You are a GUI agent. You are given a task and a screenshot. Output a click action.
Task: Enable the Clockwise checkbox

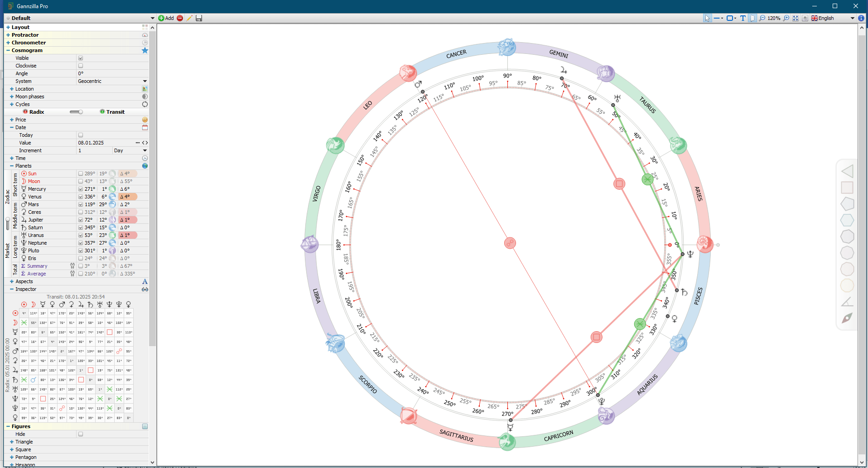tap(81, 66)
